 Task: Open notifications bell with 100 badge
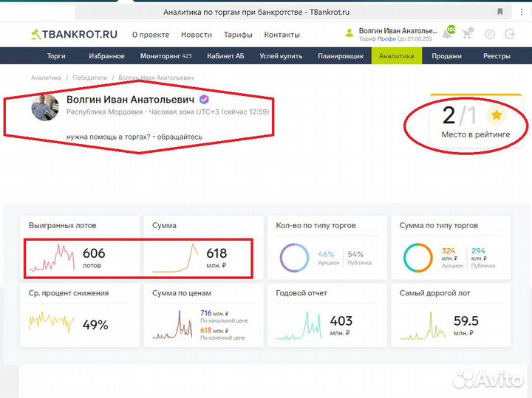(448, 34)
